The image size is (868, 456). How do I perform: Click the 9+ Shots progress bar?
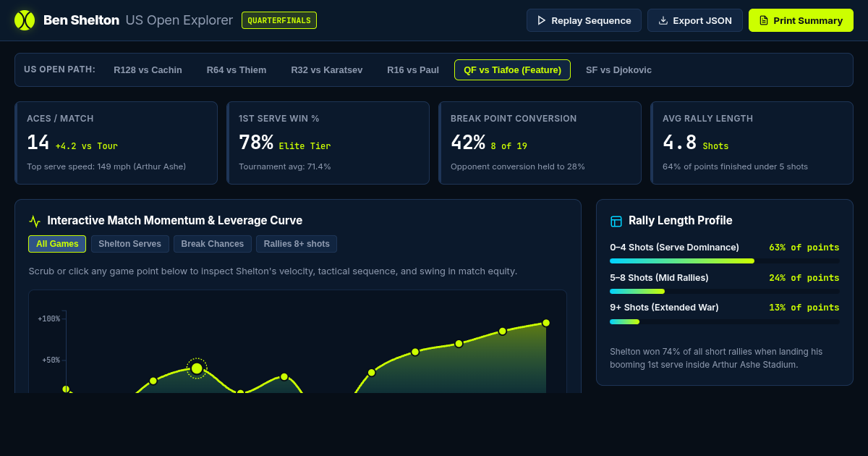click(x=725, y=321)
